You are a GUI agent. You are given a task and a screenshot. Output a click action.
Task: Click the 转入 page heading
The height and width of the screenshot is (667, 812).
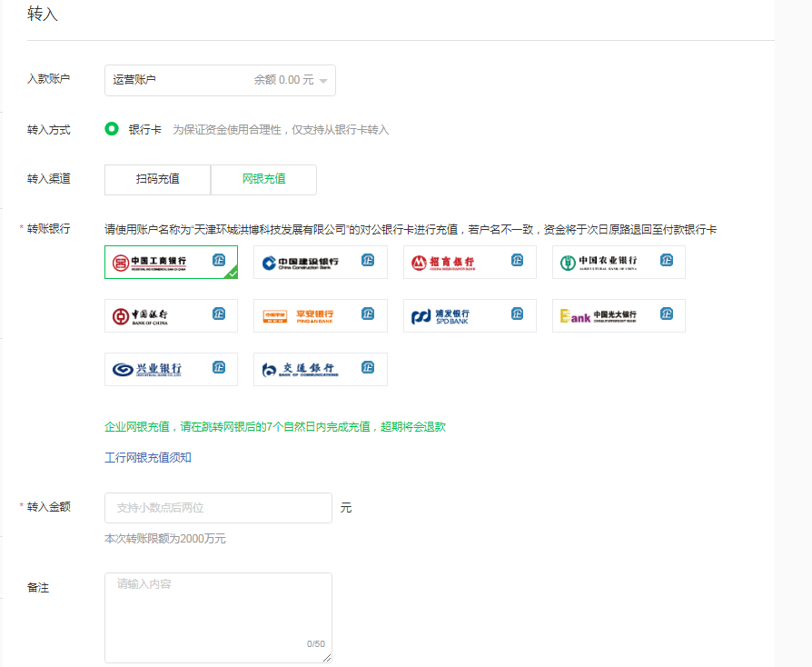[x=43, y=14]
